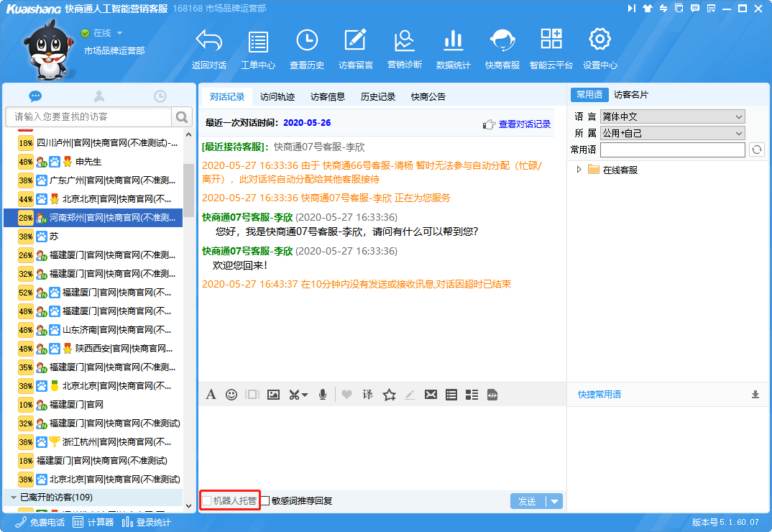Open 数据统计 bar chart icon
This screenshot has height=532, width=772.
(453, 41)
